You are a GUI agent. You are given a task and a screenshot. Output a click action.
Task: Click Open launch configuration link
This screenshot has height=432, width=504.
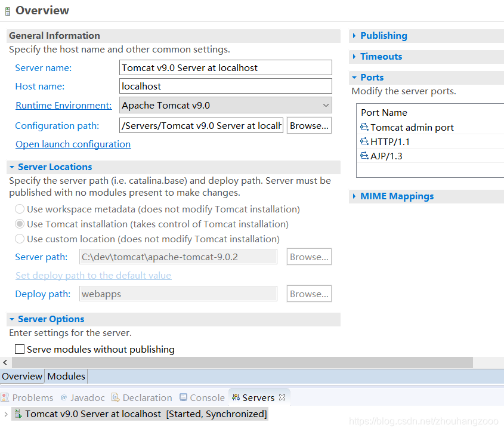[x=73, y=144]
